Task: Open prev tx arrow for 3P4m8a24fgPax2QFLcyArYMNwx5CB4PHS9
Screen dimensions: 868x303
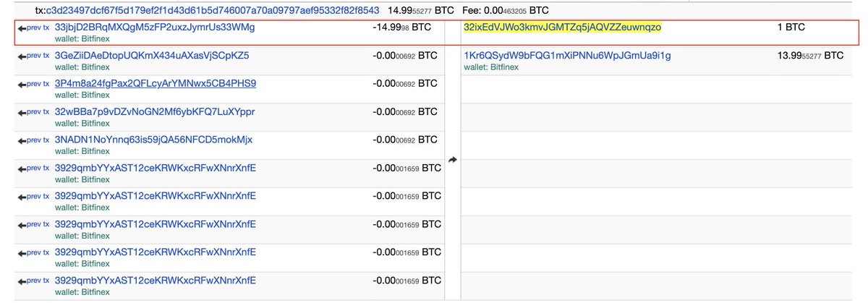Action: pyautogui.click(x=34, y=84)
